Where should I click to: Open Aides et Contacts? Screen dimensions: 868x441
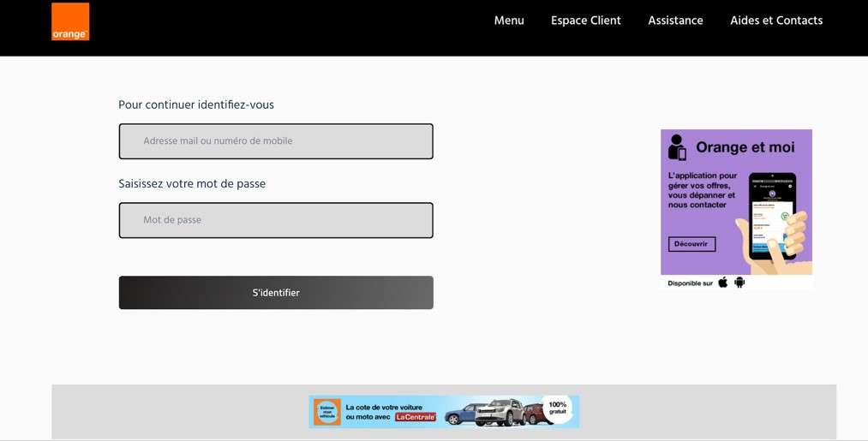776,21
